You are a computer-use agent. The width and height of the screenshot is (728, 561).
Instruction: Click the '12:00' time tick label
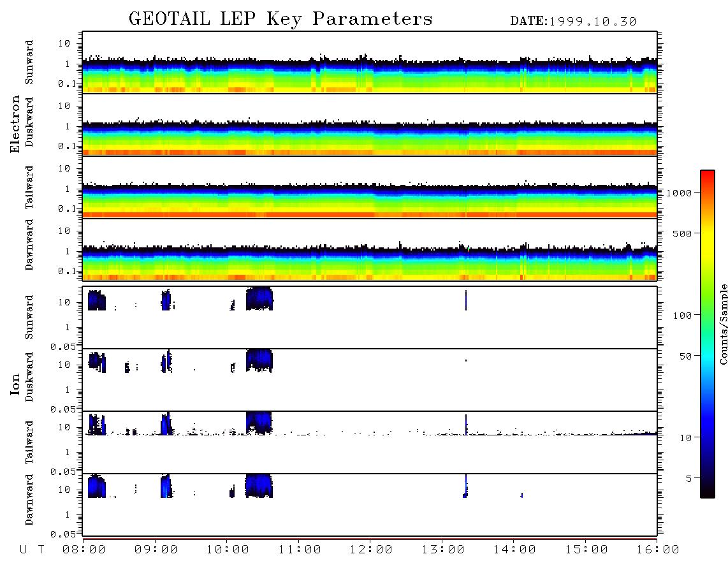click(371, 550)
